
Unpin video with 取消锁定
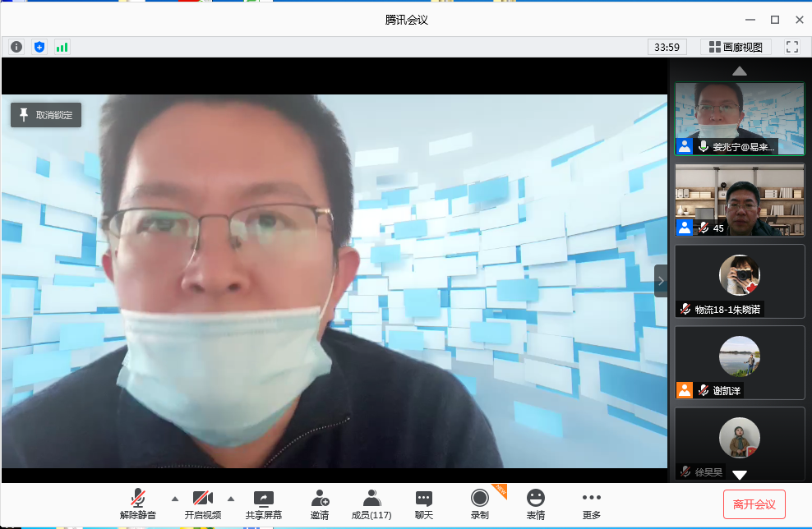click(46, 115)
